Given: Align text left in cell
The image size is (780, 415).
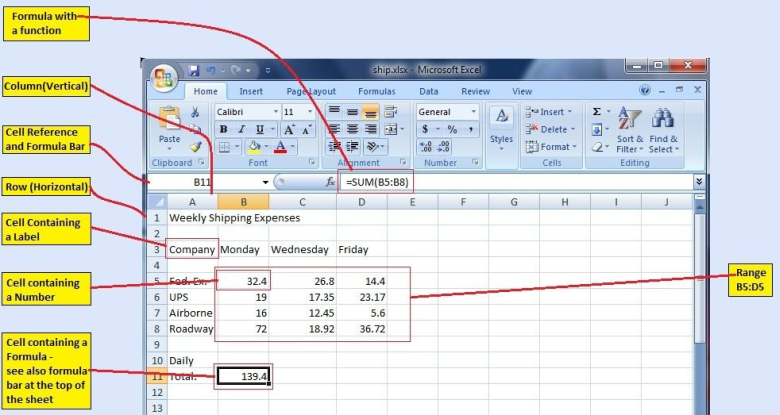Looking at the screenshot, I should (x=334, y=129).
